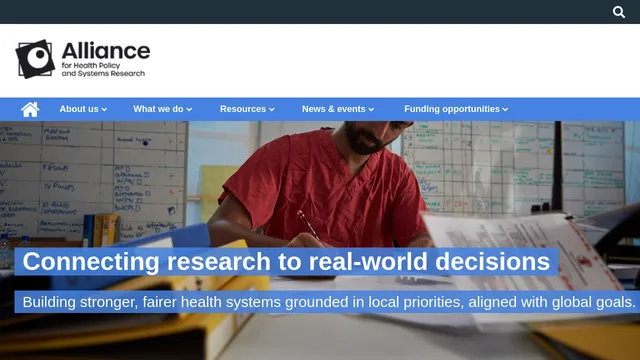The width and height of the screenshot is (640, 360).
Task: Click 'Connecting research to real-world decisions' headline
Action: (x=286, y=262)
